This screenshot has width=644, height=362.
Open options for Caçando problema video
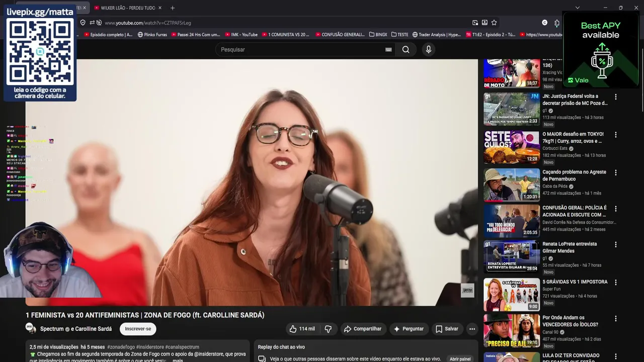point(615,172)
